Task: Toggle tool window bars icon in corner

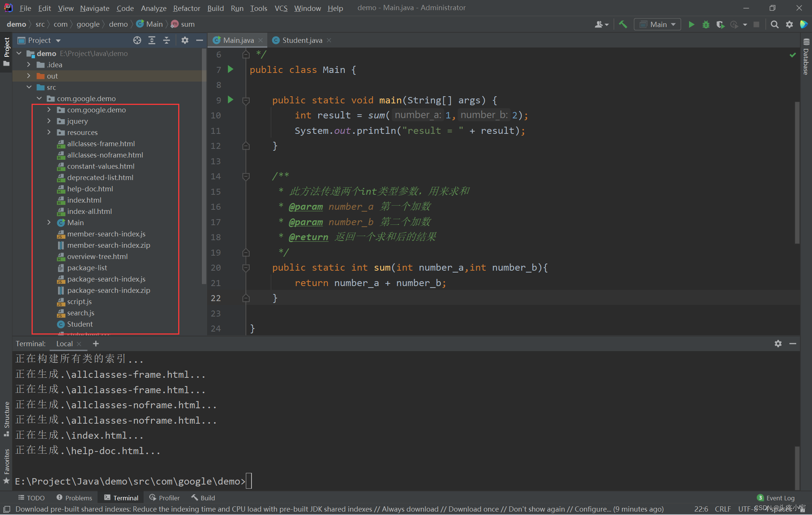Action: point(6,509)
